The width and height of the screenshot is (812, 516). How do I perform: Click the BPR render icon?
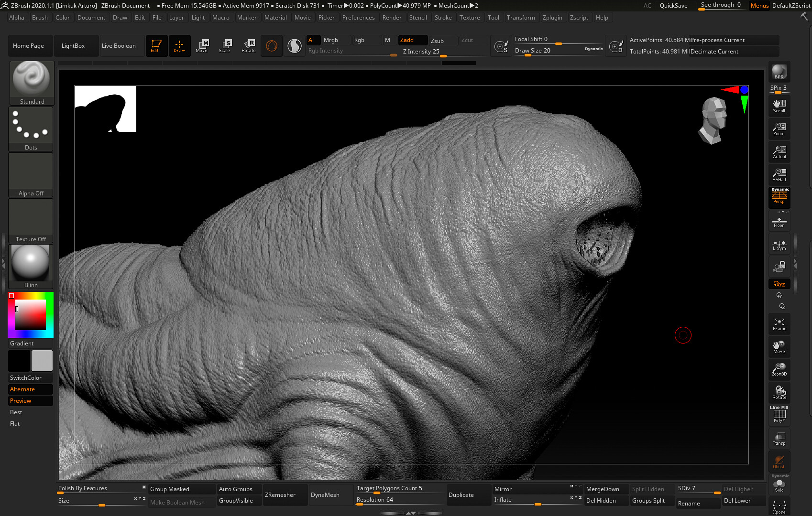[779, 72]
